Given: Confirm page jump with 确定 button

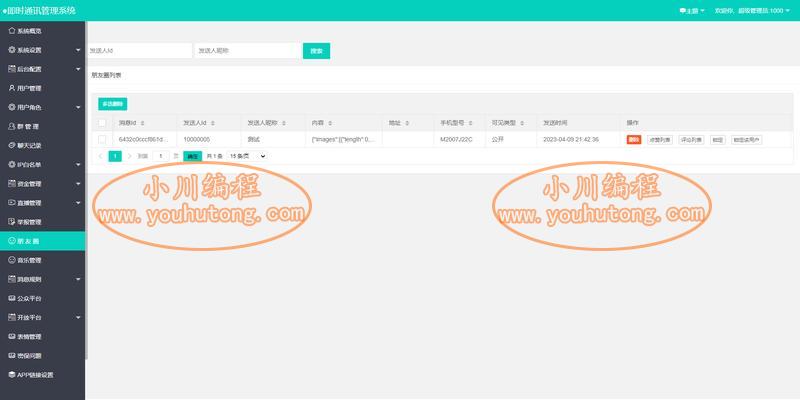Looking at the screenshot, I should click(x=192, y=157).
